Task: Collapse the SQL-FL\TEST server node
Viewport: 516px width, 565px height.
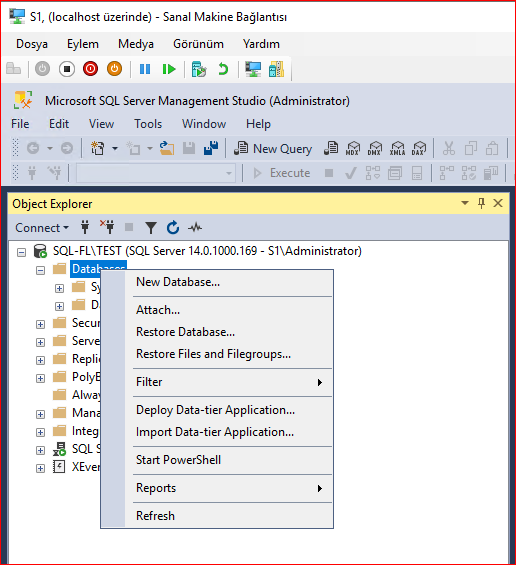Action: click(22, 252)
